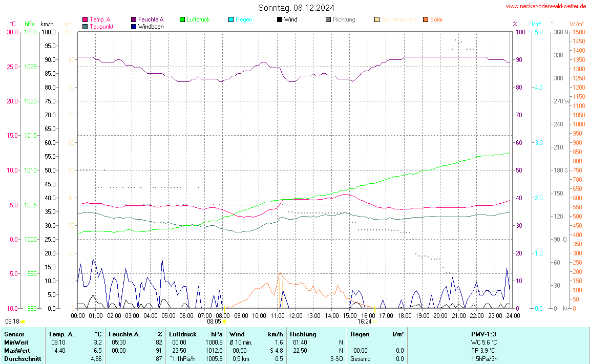590x364 pixels.
Task: Click the cyan Regen legend square
Action: click(231, 19)
